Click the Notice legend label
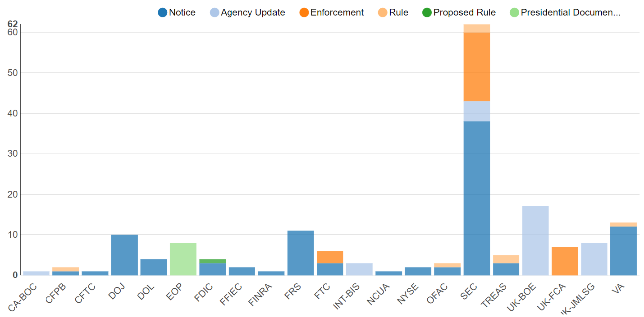This screenshot has width=644, height=317. pyautogui.click(x=182, y=13)
